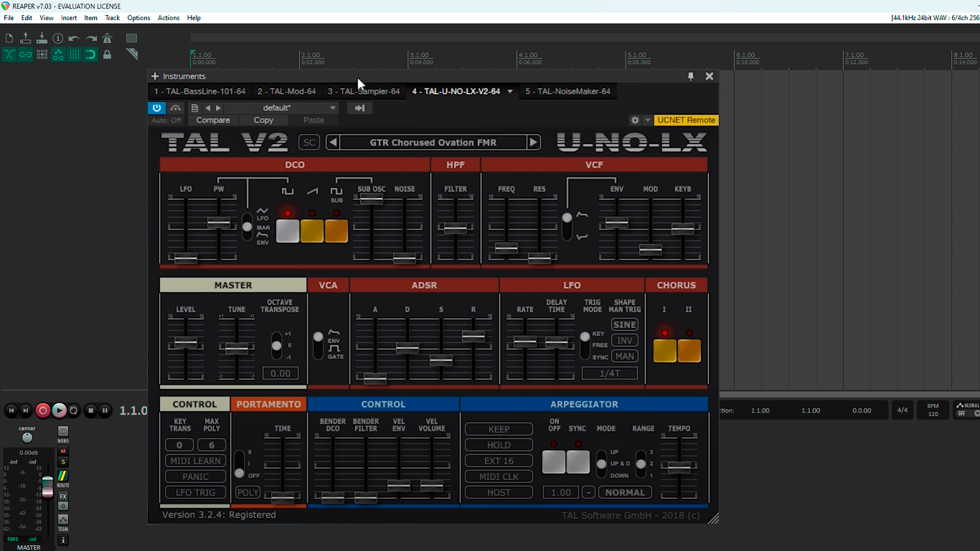Toggle grid lines toolbar icon
The image size is (980, 551).
point(74,55)
